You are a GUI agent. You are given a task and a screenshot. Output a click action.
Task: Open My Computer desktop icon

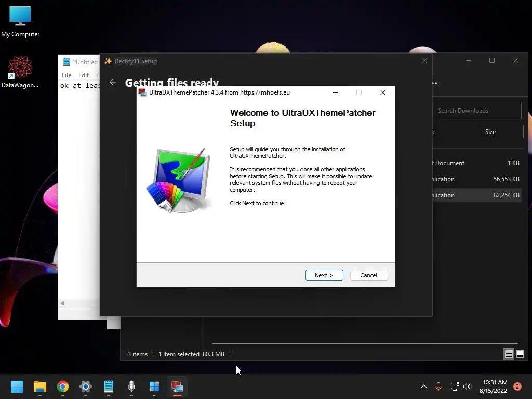click(x=20, y=22)
